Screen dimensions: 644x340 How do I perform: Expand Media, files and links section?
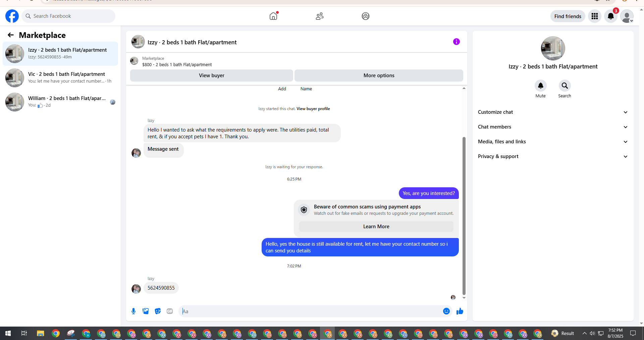[553, 142]
